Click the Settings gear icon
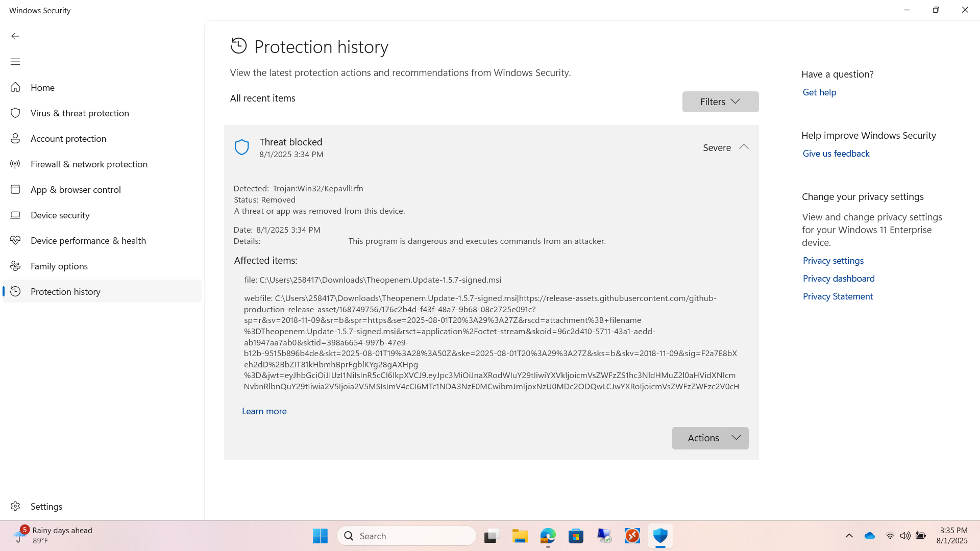This screenshot has width=980, height=551. (15, 506)
